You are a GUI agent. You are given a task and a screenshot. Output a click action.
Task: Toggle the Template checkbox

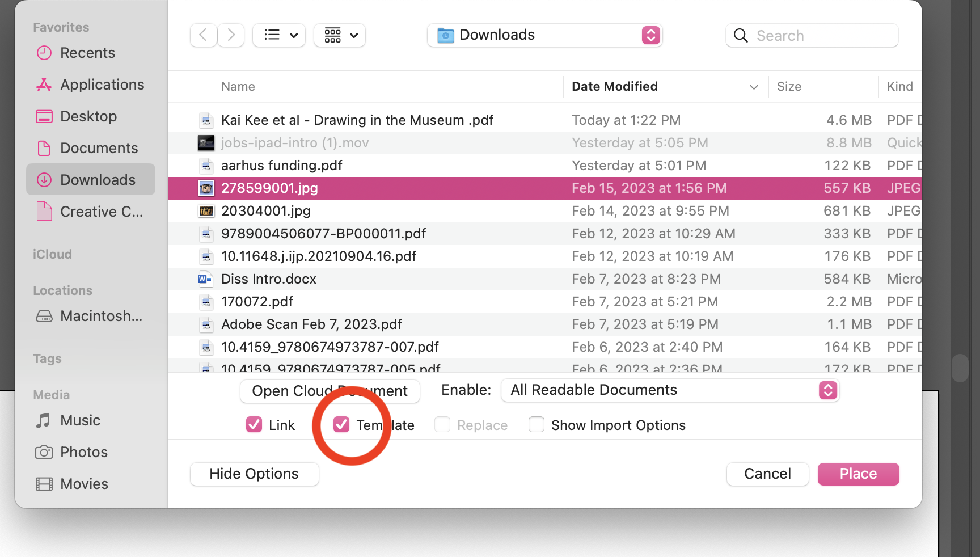(341, 425)
